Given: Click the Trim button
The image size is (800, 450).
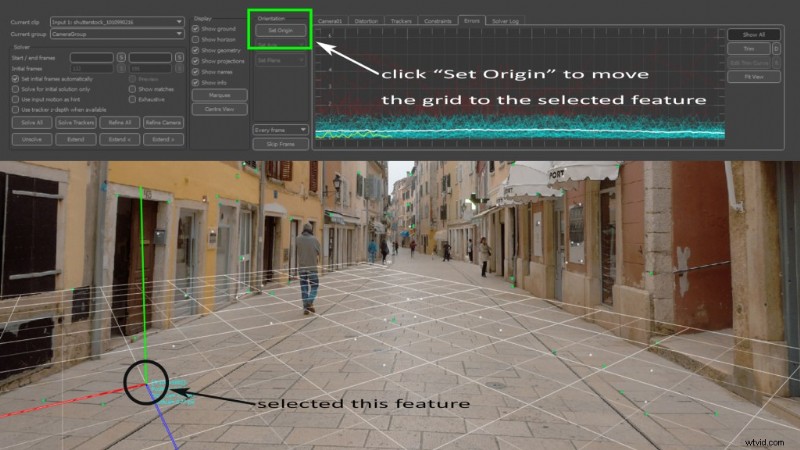Looking at the screenshot, I should 748,48.
